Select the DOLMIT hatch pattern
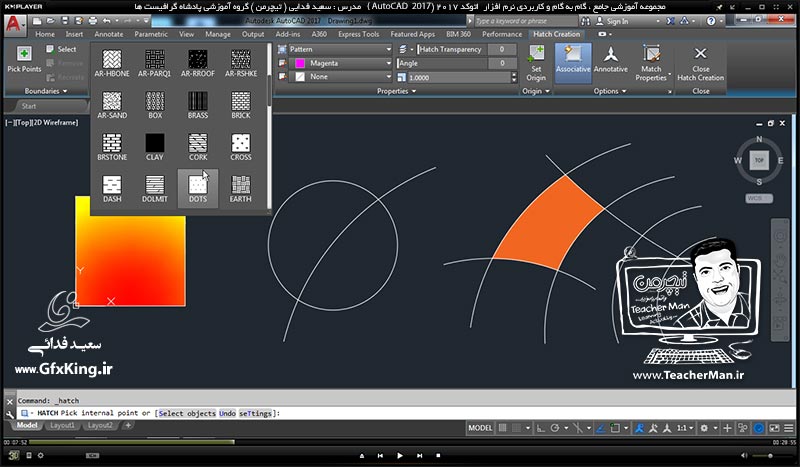The height and width of the screenshot is (467, 800). [x=155, y=188]
